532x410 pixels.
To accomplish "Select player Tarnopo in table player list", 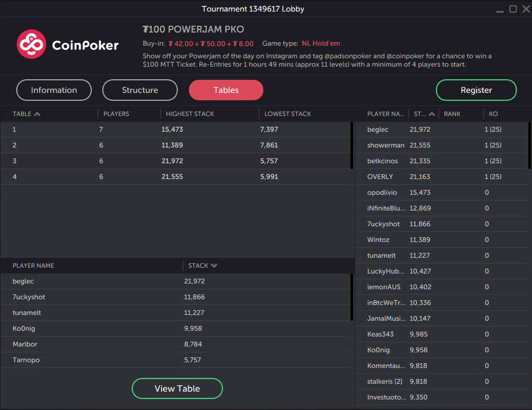I will pos(175,360).
